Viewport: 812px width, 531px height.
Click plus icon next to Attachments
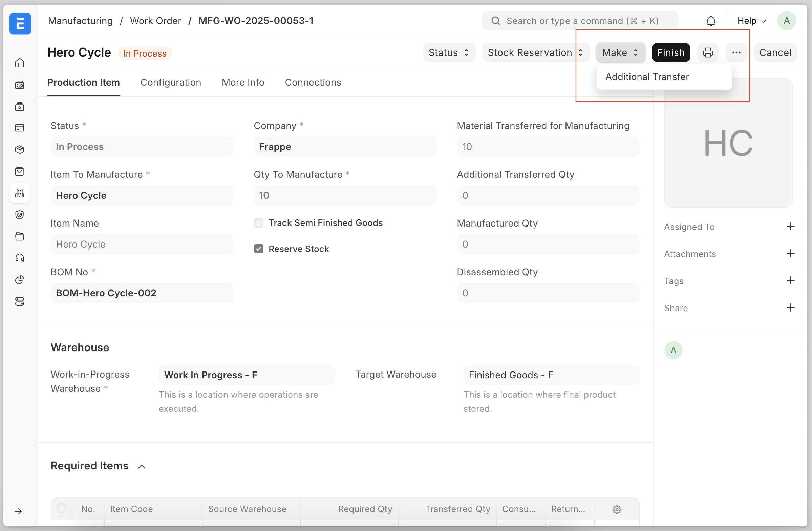(790, 254)
